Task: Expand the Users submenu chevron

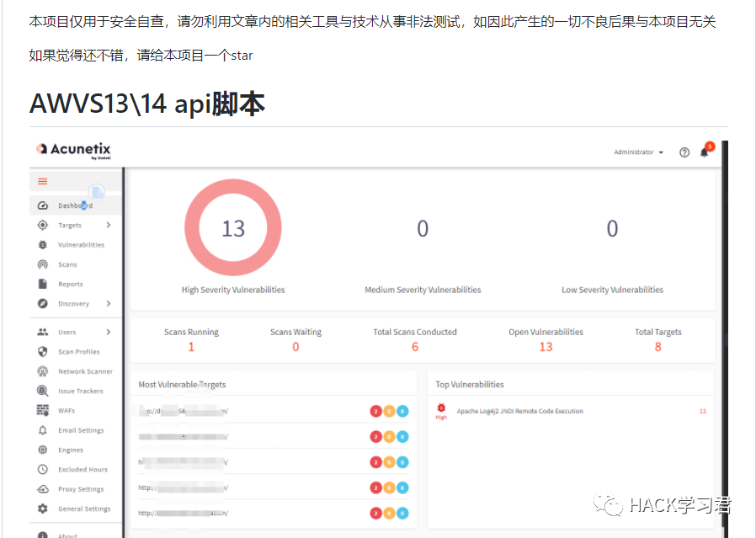Action: pos(109,333)
